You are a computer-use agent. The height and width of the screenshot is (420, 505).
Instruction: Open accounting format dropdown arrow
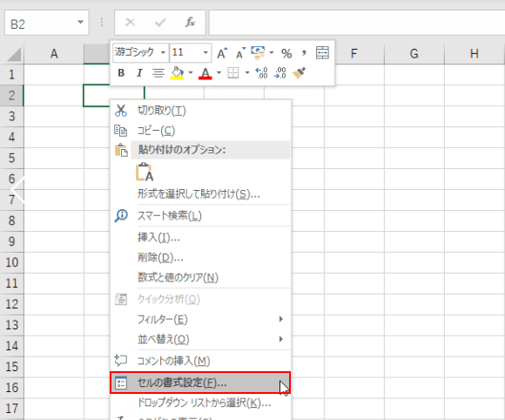[x=272, y=52]
